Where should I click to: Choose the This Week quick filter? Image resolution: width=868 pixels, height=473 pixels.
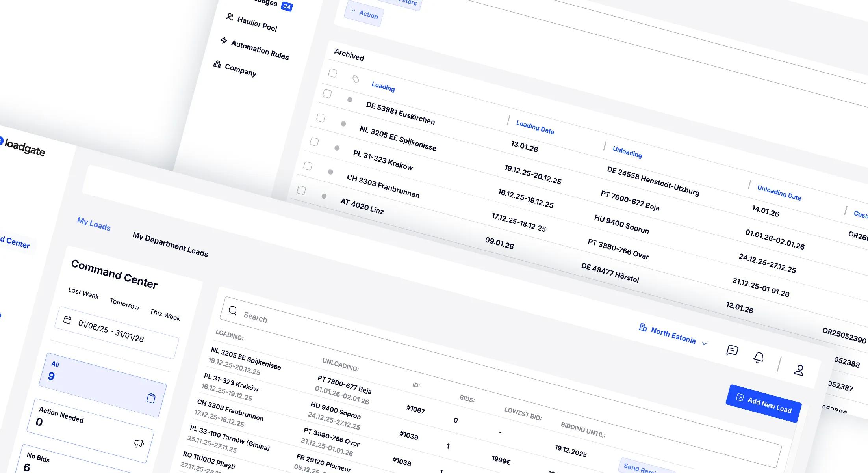(x=165, y=315)
